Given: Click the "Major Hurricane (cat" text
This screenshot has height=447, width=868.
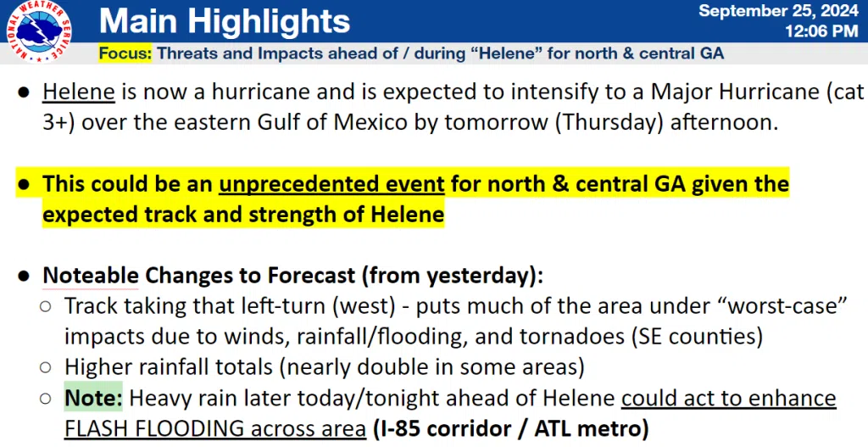Looking at the screenshot, I should [x=727, y=92].
